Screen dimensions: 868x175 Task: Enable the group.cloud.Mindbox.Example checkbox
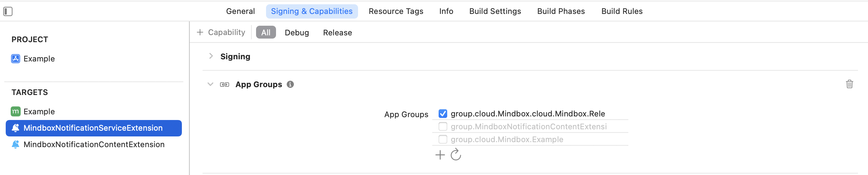[443, 139]
